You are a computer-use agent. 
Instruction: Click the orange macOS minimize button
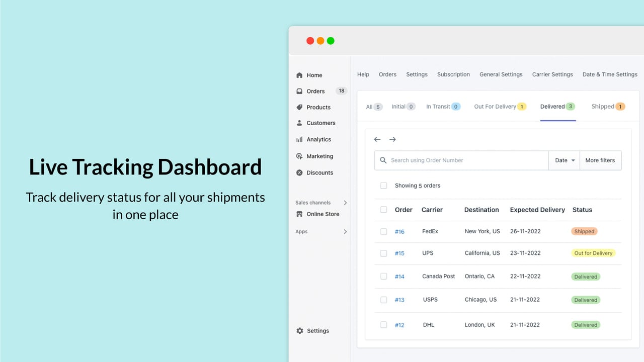click(320, 41)
